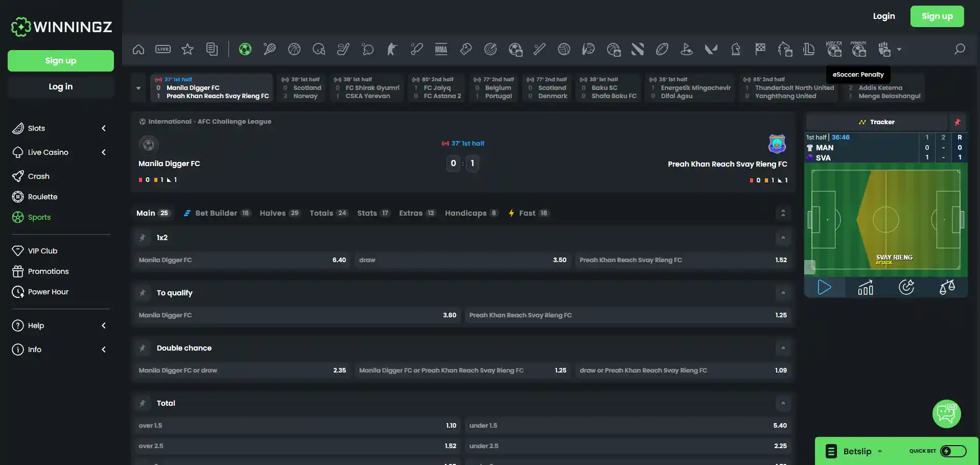Viewport: 980px width, 465px height.
Task: Open tracker target-with-dart view
Action: click(x=906, y=288)
